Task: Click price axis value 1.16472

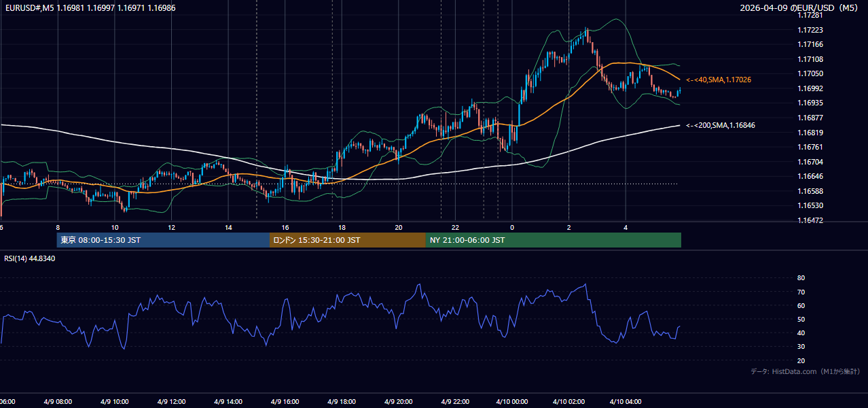Action: [810, 220]
